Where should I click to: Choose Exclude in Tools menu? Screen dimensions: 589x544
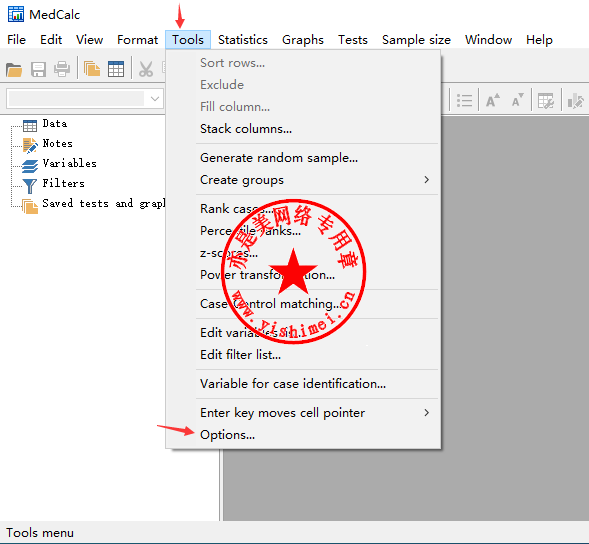(303, 85)
